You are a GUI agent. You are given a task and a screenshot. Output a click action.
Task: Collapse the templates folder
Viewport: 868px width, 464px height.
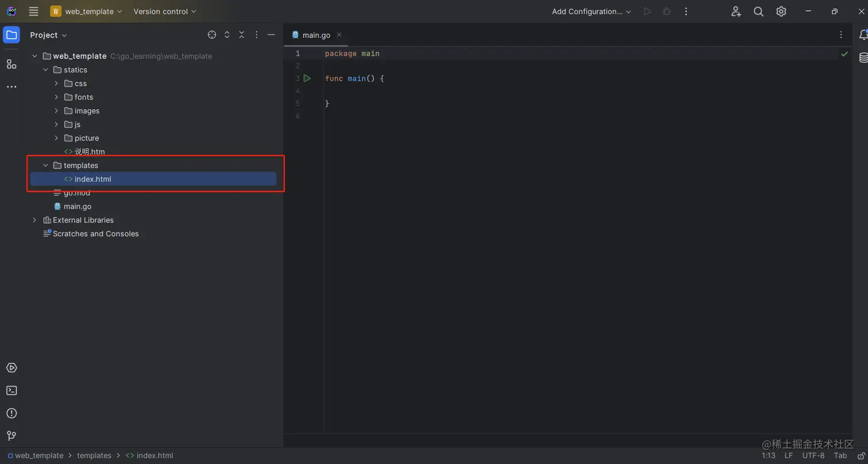pos(45,165)
